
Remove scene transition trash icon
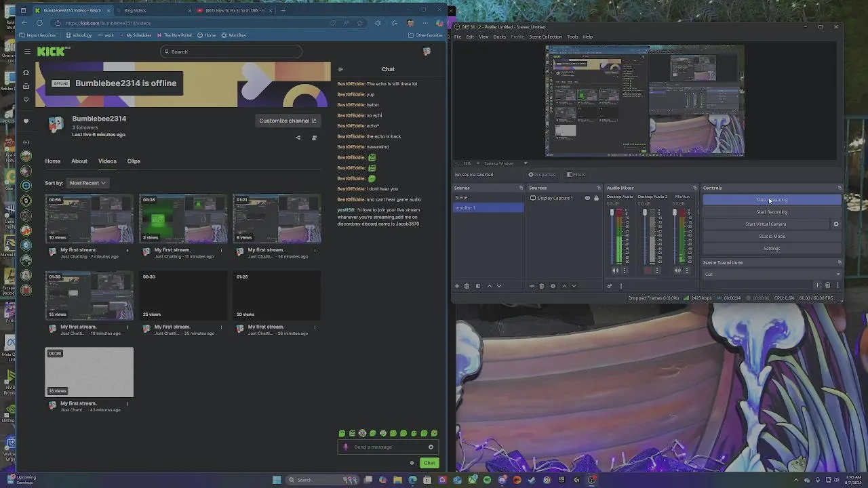(827, 285)
